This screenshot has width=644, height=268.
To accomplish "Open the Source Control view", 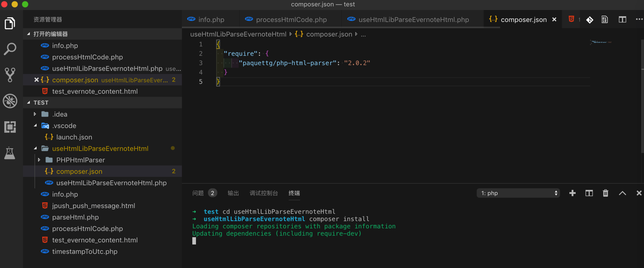I will (10, 74).
